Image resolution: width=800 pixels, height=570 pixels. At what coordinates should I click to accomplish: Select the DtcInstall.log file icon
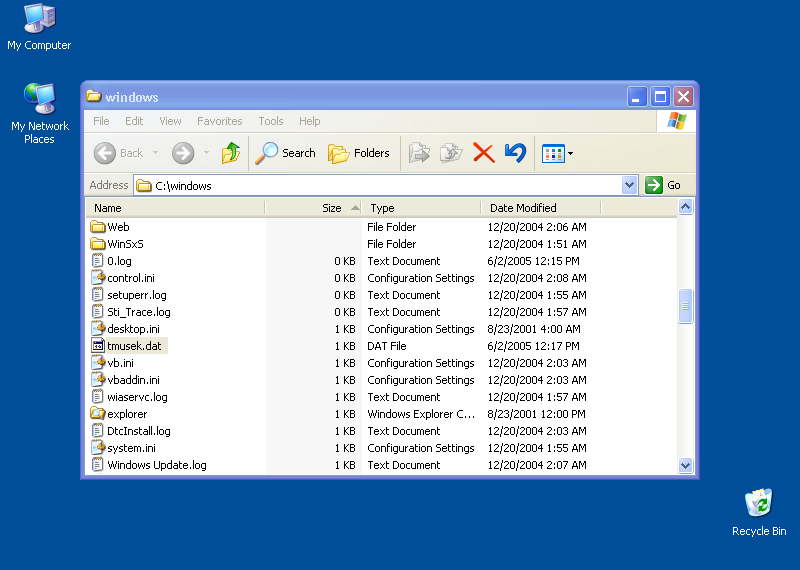click(x=97, y=431)
